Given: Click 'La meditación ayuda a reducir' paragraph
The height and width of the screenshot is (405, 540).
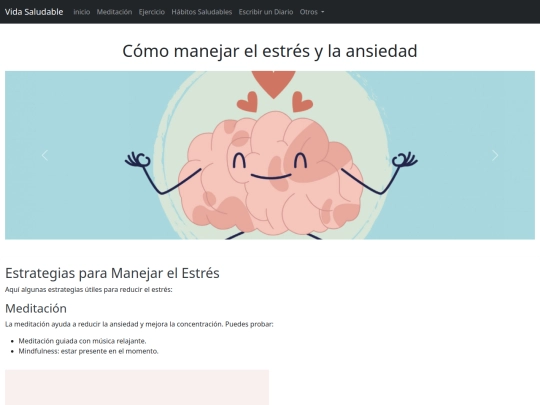Looking at the screenshot, I should coord(139,324).
